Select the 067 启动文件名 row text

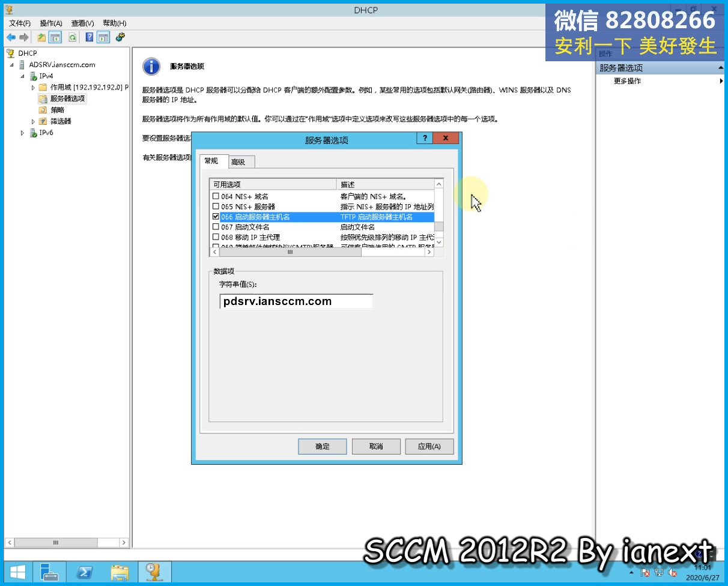tap(245, 227)
